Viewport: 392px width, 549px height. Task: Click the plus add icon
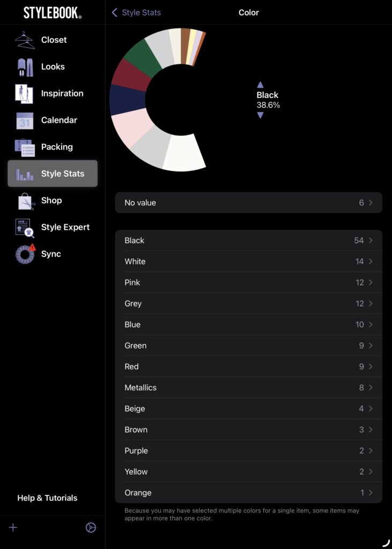tap(13, 528)
